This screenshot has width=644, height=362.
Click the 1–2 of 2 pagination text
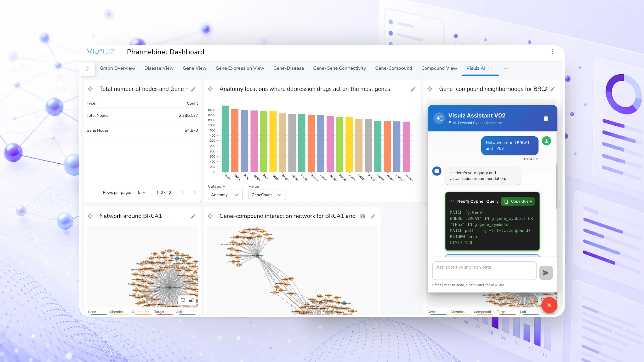[164, 193]
